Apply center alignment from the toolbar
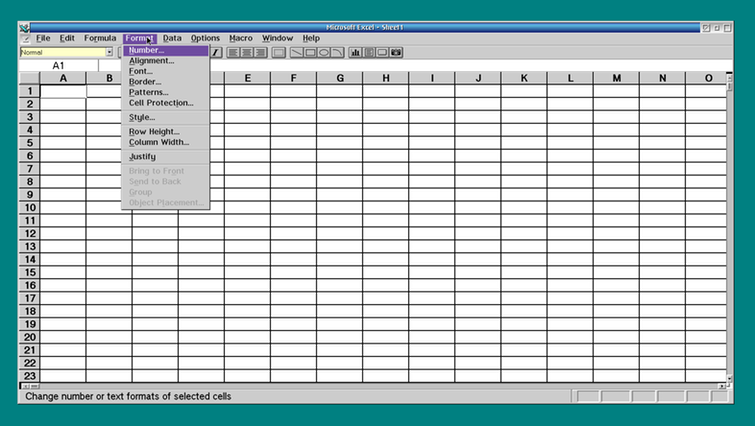755x426 pixels. click(247, 52)
